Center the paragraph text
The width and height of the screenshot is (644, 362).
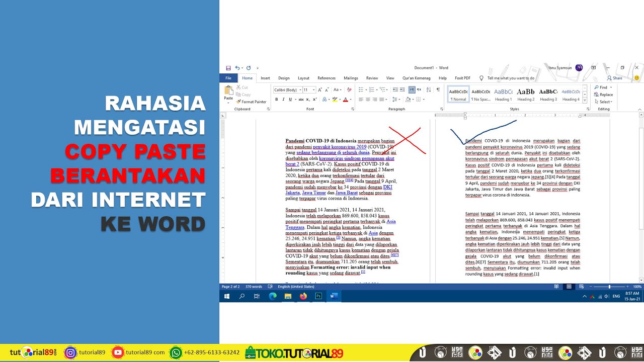[368, 100]
